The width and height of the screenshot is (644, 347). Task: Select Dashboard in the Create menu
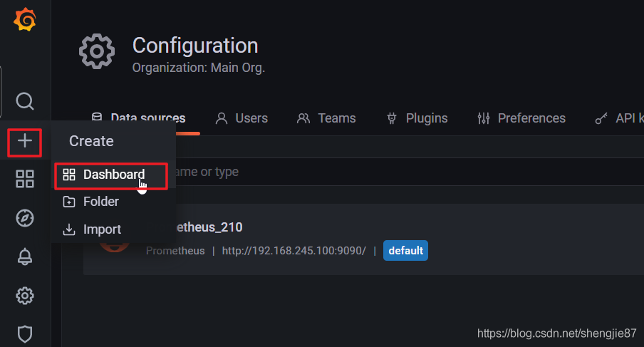tap(111, 175)
